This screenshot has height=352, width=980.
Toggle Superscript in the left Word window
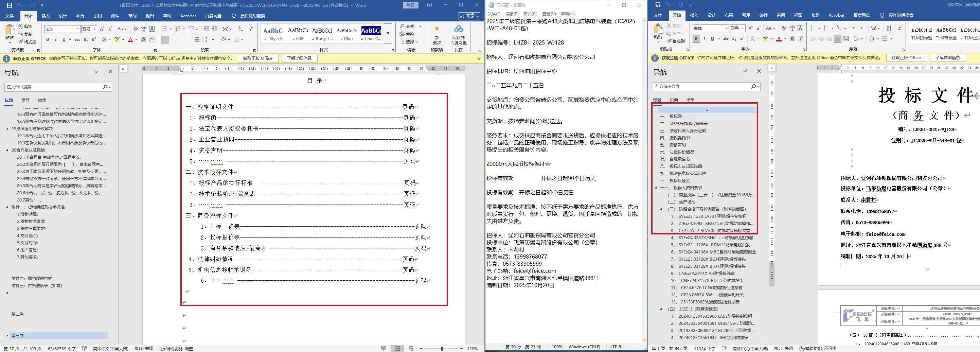point(94,39)
